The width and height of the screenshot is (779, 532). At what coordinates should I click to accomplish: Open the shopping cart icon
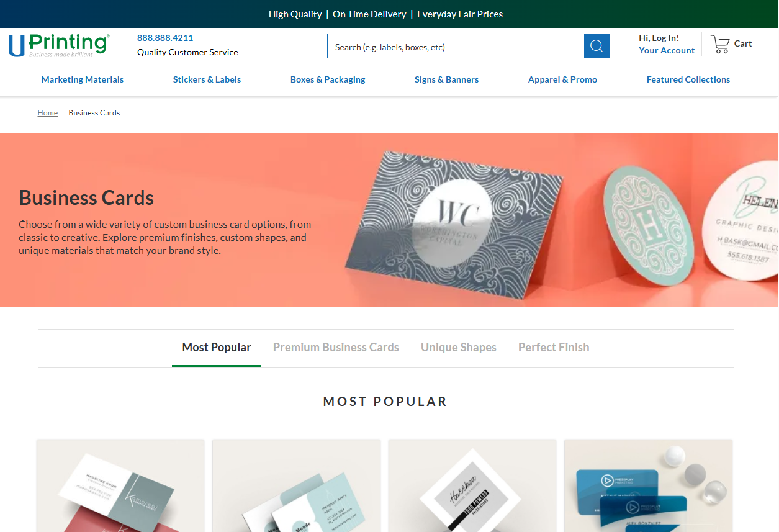(720, 44)
